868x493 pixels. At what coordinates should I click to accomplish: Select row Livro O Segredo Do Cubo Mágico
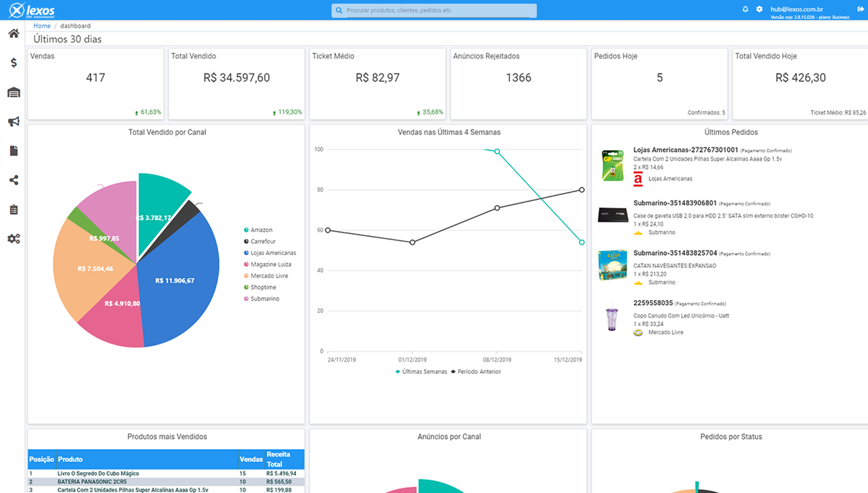click(x=166, y=473)
